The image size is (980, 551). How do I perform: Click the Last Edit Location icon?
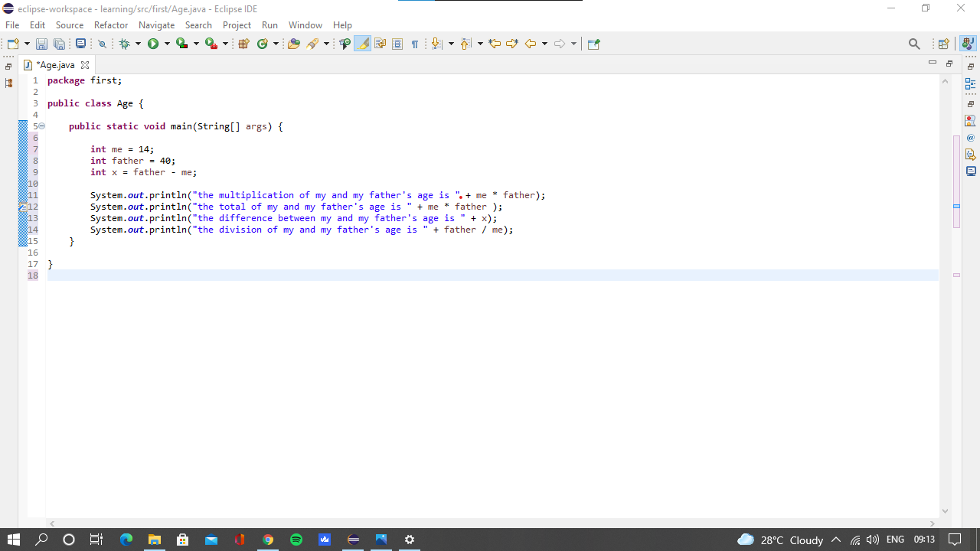[495, 44]
